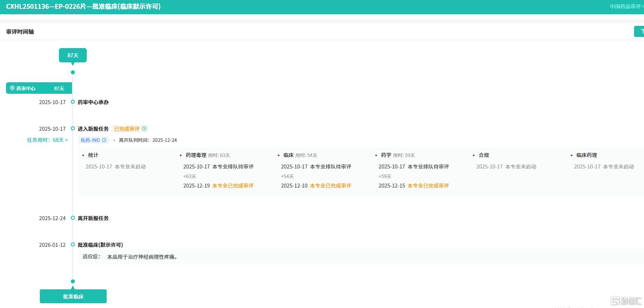Click the 合规 discipline heading
The width and height of the screenshot is (644, 308).
pyautogui.click(x=484, y=155)
